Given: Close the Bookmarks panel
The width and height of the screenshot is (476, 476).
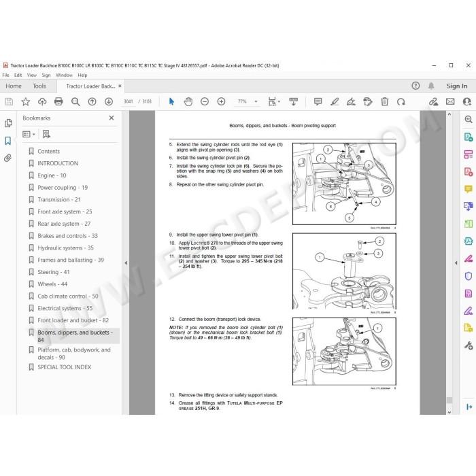Looking at the screenshot, I should (x=112, y=118).
